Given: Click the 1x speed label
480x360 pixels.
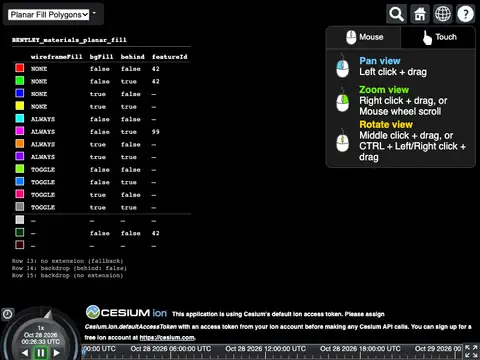Looking at the screenshot, I should (41, 328).
